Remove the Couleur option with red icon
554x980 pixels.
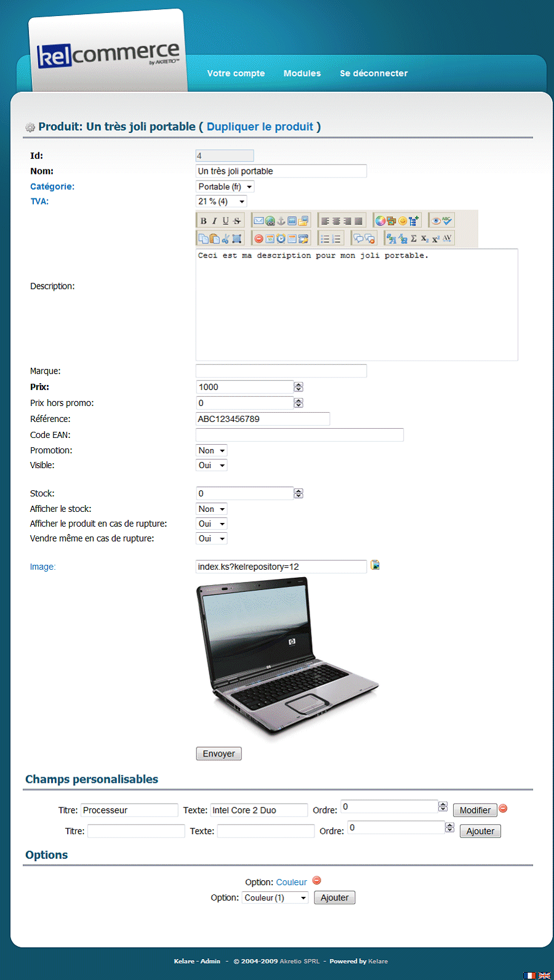click(x=317, y=881)
